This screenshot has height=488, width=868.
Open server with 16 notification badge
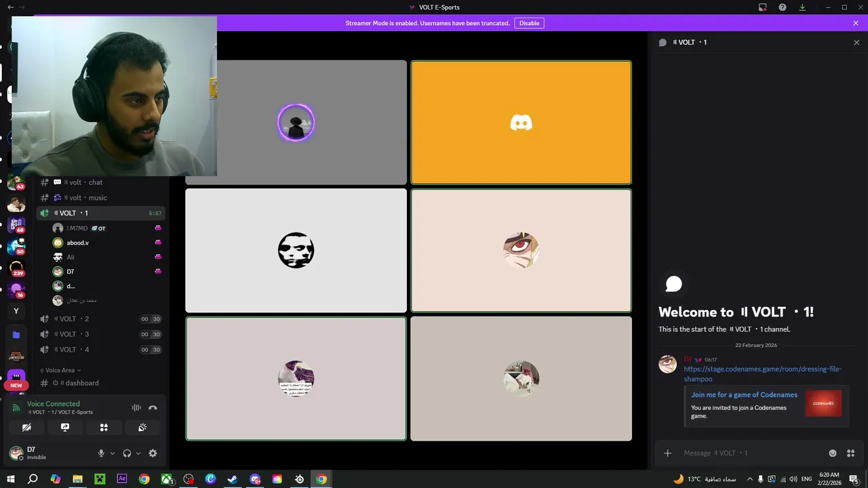click(16, 290)
